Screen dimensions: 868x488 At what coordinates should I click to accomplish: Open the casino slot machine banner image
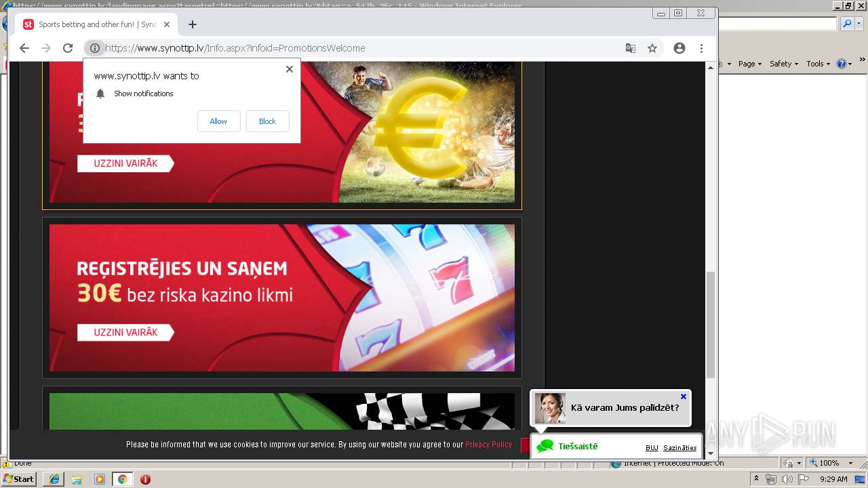(282, 298)
